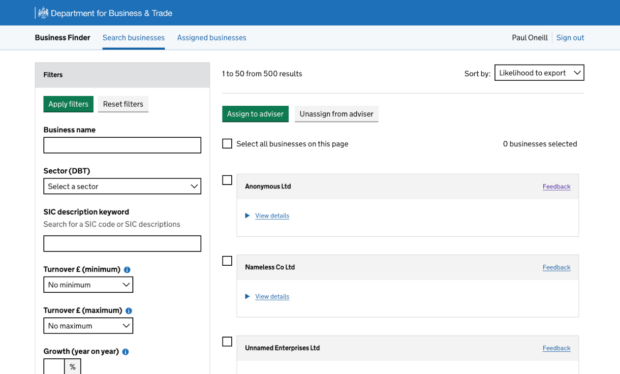Click the '0 businesses selected' text
This screenshot has height=374, width=620.
(x=540, y=144)
